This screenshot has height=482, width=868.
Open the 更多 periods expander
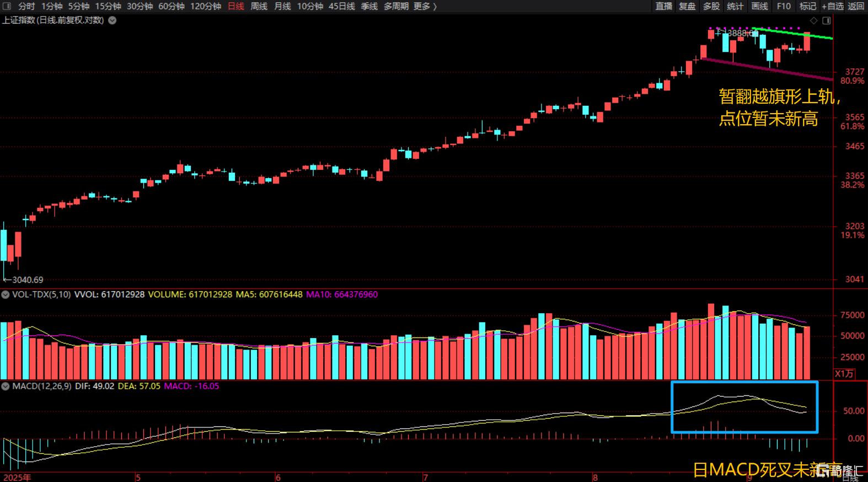[x=425, y=6]
